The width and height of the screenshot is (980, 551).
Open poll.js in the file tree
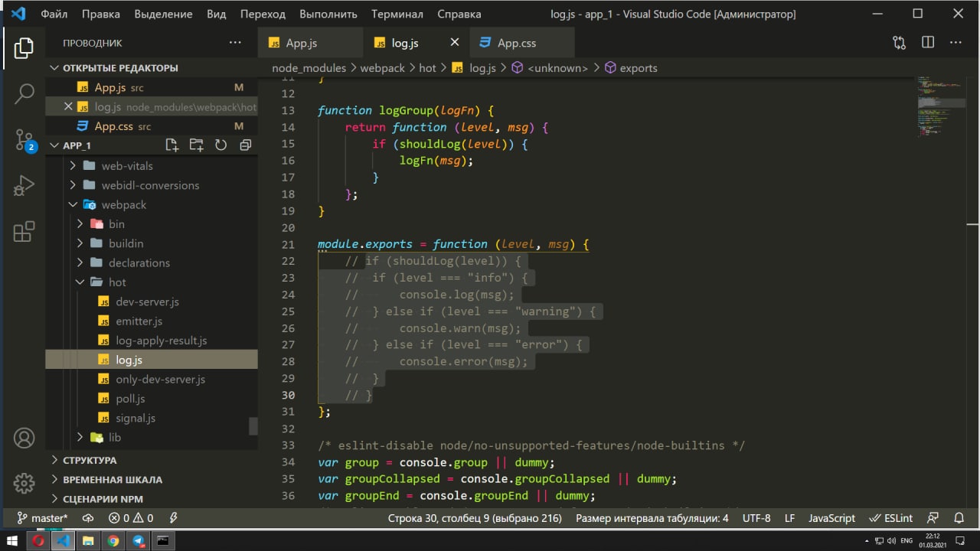(130, 399)
